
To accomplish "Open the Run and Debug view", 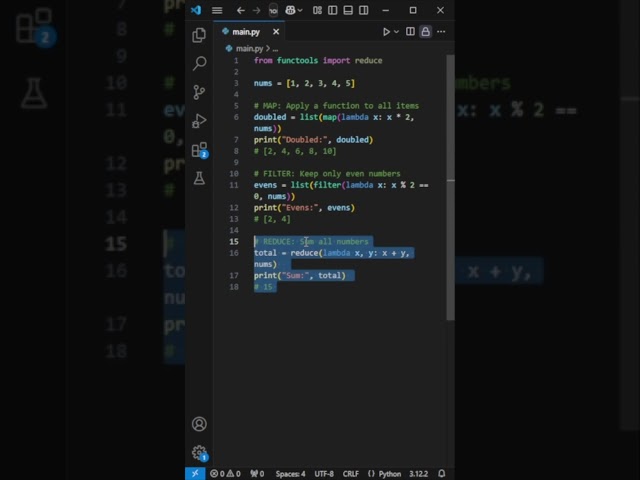I will [x=199, y=121].
